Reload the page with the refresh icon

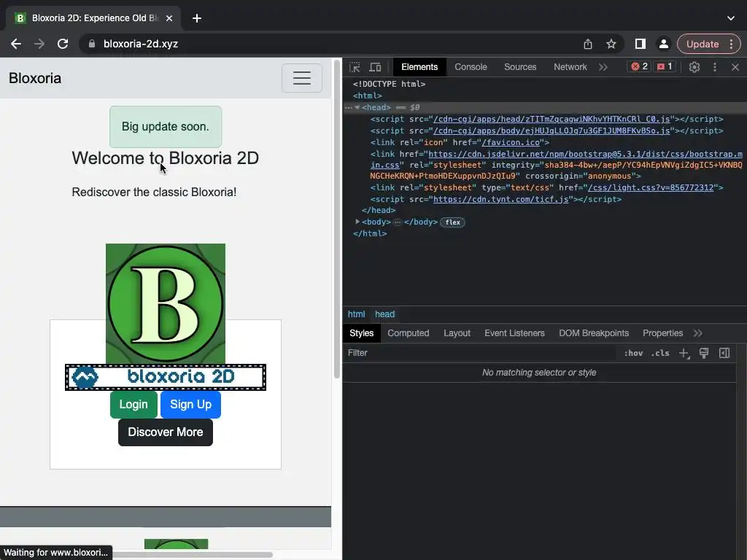coord(63,44)
